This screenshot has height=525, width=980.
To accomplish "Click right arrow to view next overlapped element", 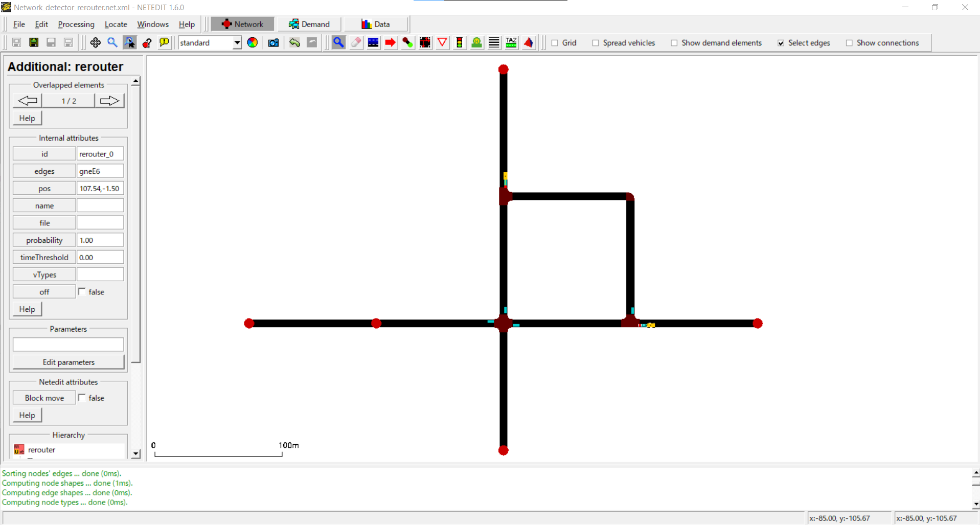I will pos(109,100).
